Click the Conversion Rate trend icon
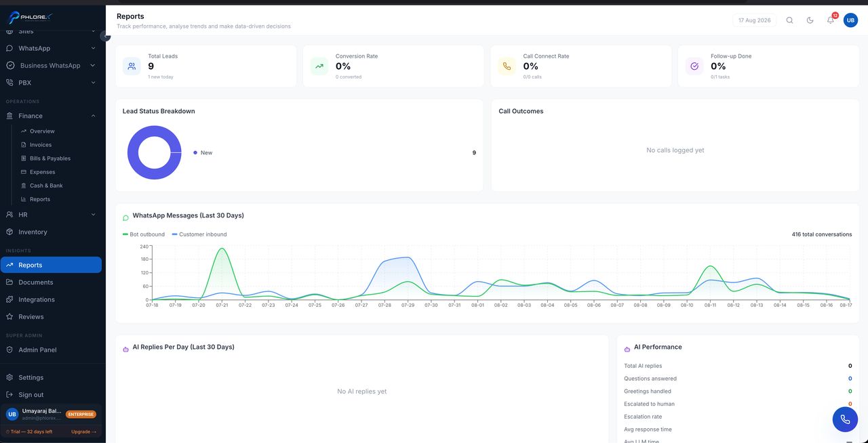 pyautogui.click(x=319, y=66)
